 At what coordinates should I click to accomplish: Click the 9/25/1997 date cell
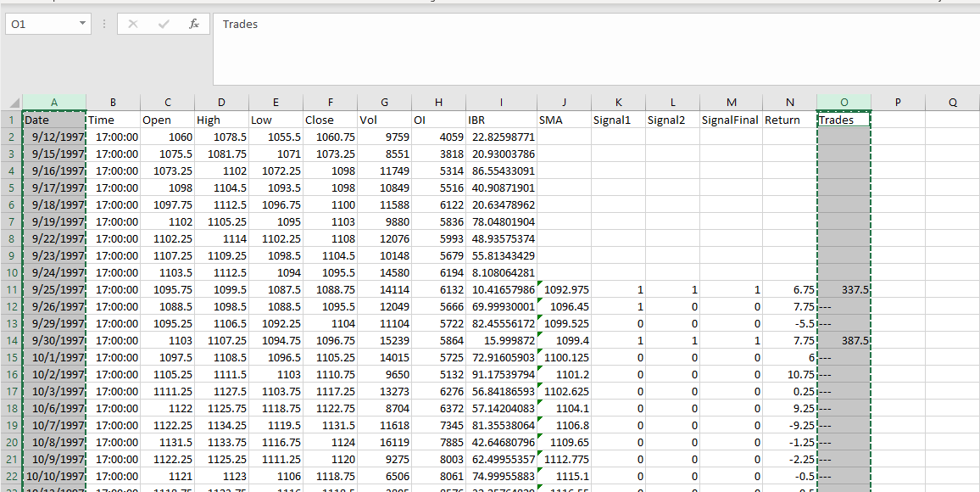[53, 289]
